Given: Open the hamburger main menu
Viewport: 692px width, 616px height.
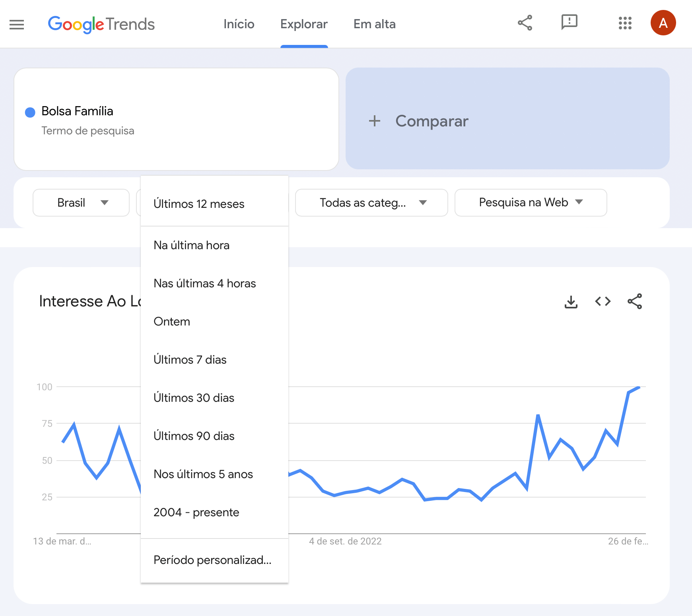Looking at the screenshot, I should tap(17, 25).
